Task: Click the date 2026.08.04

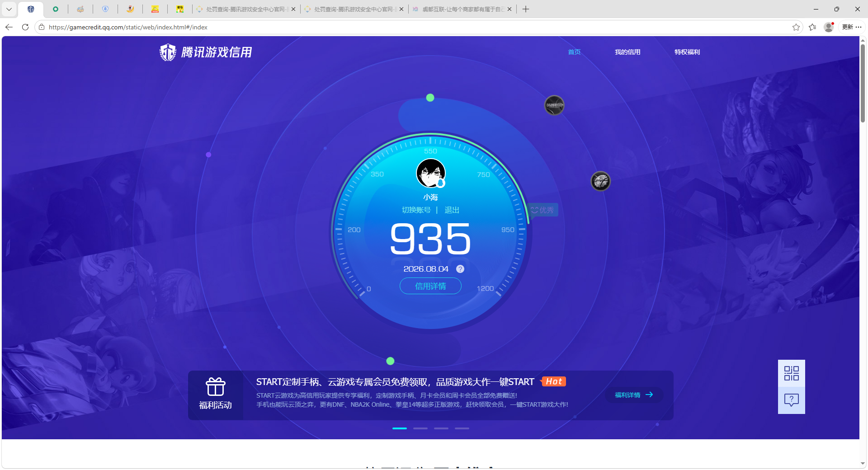Action: (x=426, y=269)
